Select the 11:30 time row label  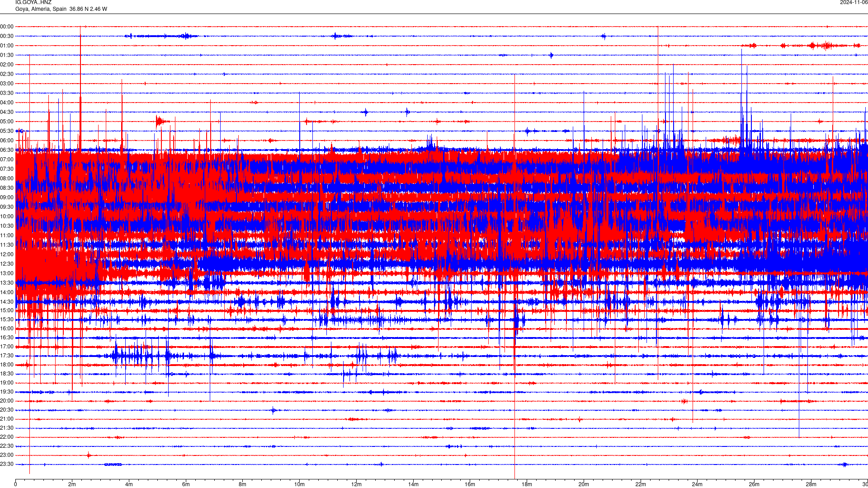click(7, 245)
